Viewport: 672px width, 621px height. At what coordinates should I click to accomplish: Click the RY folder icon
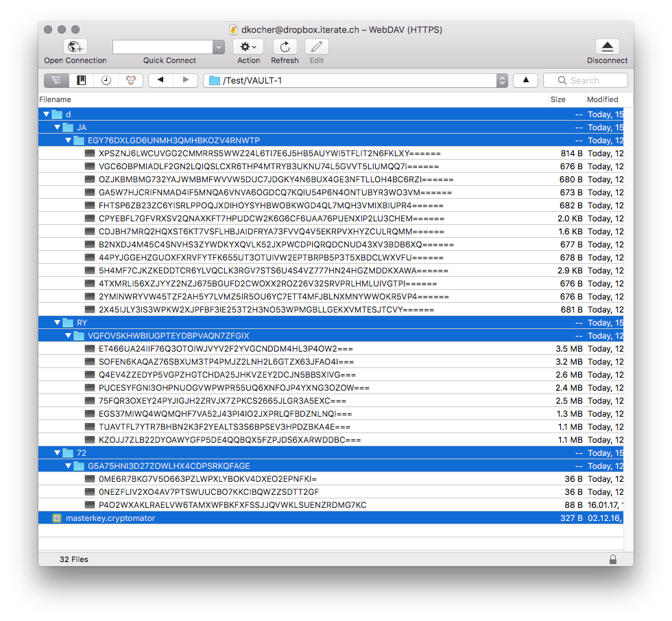point(68,322)
